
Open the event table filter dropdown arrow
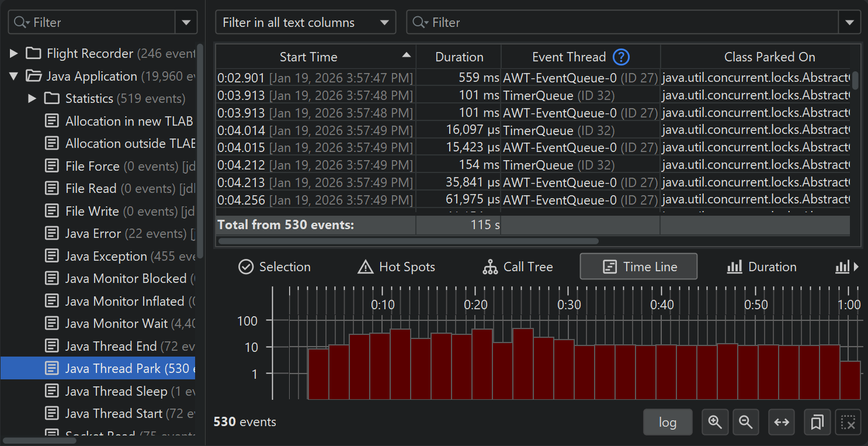(849, 23)
